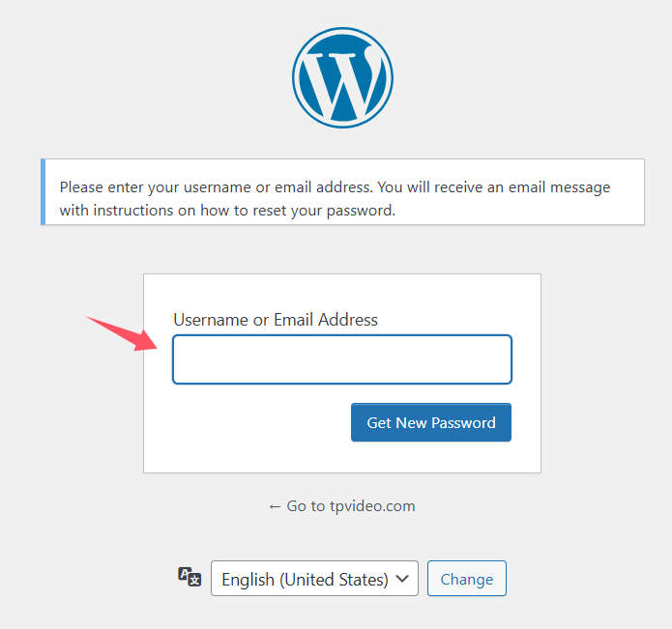This screenshot has width=672, height=629.
Task: Click the red annotation arrow pointing at field
Action: pos(123,334)
